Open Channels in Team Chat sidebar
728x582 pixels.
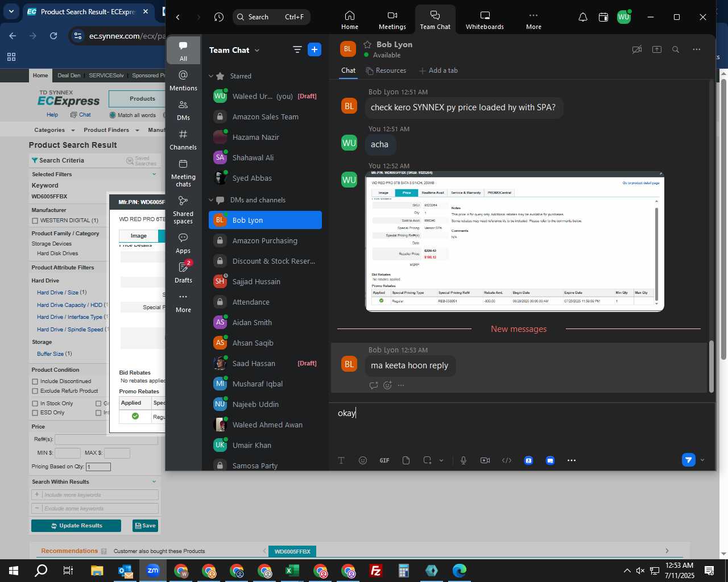coord(183,139)
